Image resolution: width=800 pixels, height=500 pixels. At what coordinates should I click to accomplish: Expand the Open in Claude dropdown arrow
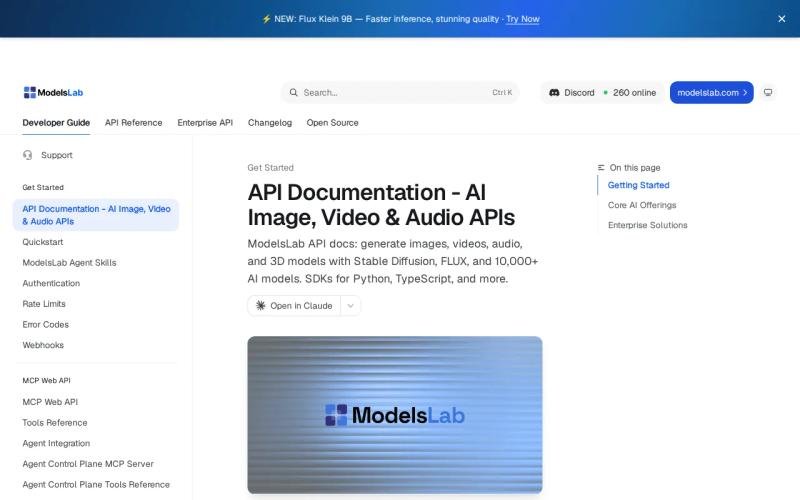(x=351, y=306)
